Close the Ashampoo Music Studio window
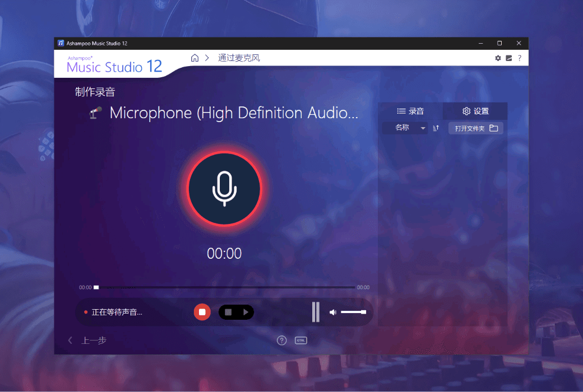This screenshot has width=583, height=392. 519,43
